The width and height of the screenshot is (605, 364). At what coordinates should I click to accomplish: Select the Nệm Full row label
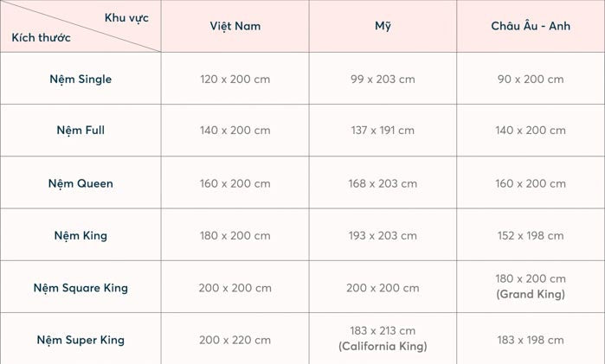click(80, 131)
